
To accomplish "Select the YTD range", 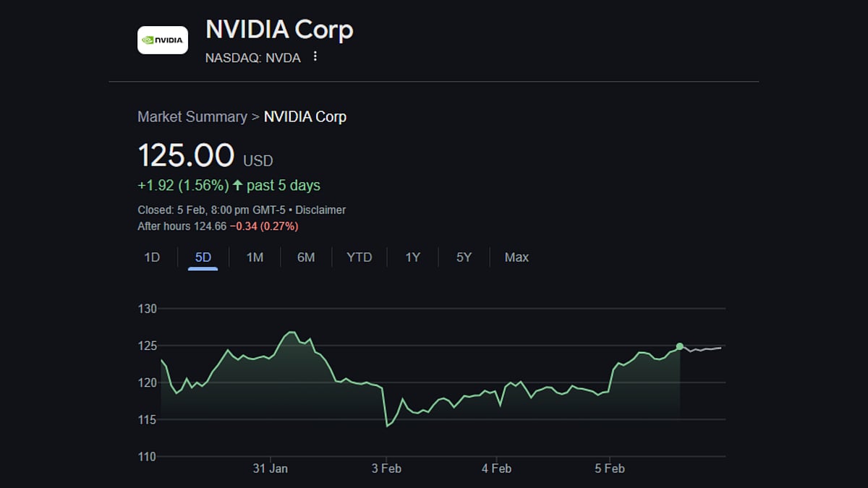I will pyautogui.click(x=359, y=257).
